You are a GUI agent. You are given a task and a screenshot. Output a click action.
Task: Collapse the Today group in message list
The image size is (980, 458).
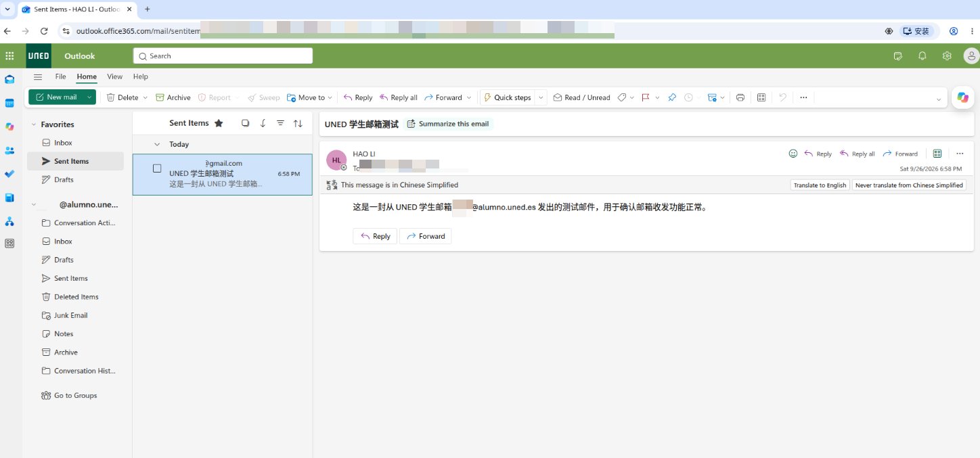tap(157, 144)
